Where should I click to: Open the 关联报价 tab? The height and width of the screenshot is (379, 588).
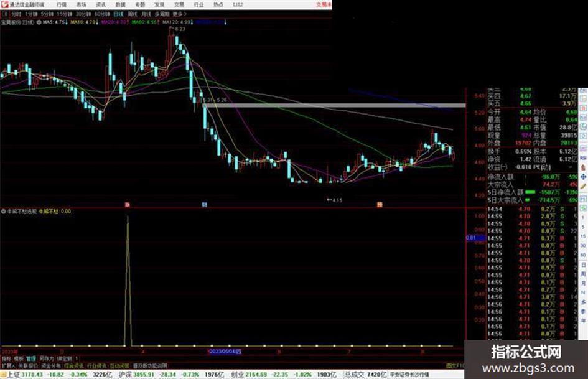click(x=28, y=365)
